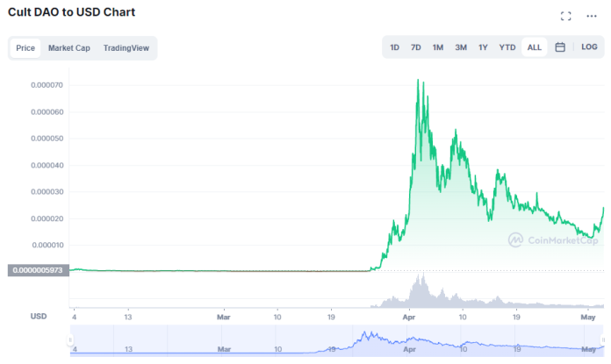Image resolution: width=611 pixels, height=364 pixels.
Task: Switch to the TradingView tab
Action: (x=126, y=48)
